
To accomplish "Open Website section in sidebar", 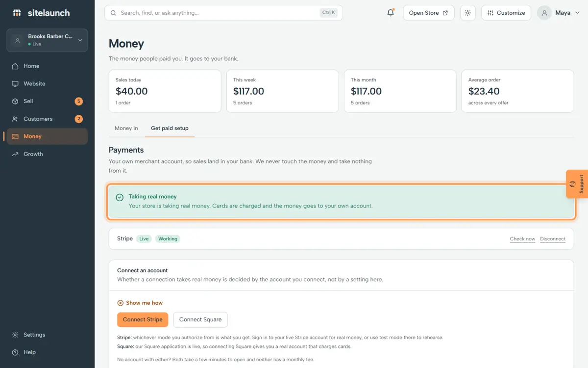I will tap(47, 84).
